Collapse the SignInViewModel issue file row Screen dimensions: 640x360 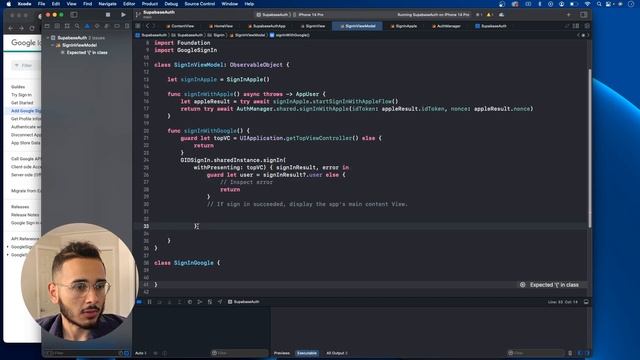[x=53, y=45]
